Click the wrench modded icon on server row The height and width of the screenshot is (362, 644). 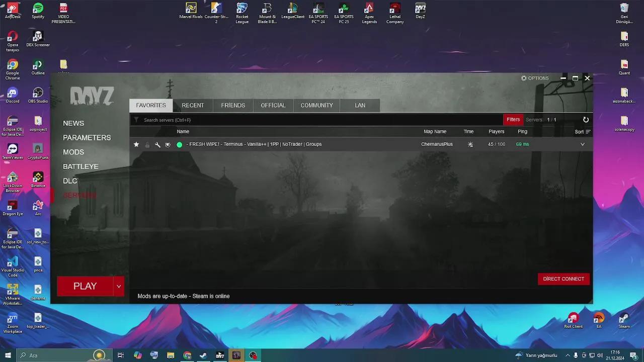click(157, 145)
